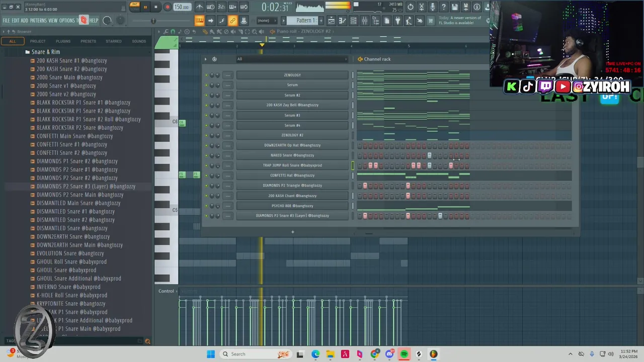Mute NAKED Snare channel green light

pos(206,155)
